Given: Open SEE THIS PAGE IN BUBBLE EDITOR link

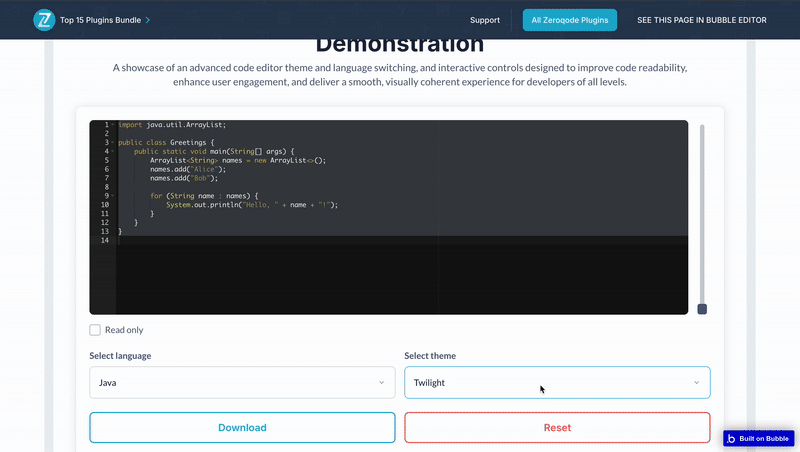Looking at the screenshot, I should click(702, 20).
